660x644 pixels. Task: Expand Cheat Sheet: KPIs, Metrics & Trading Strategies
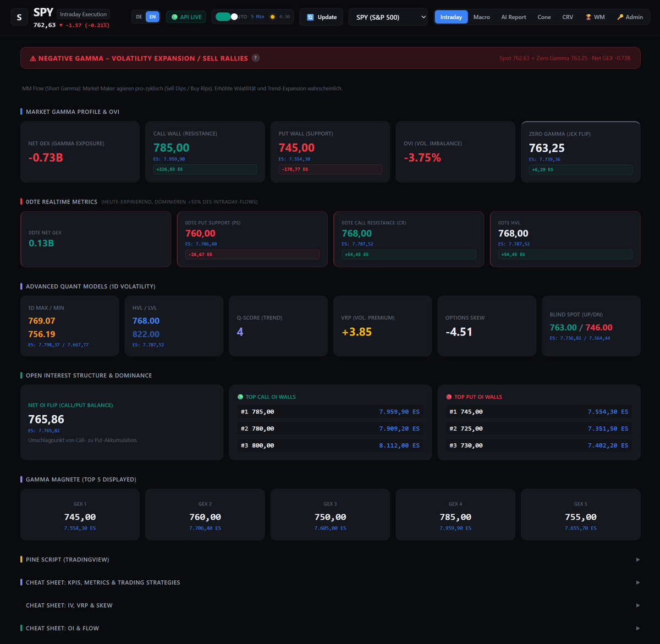click(x=330, y=582)
